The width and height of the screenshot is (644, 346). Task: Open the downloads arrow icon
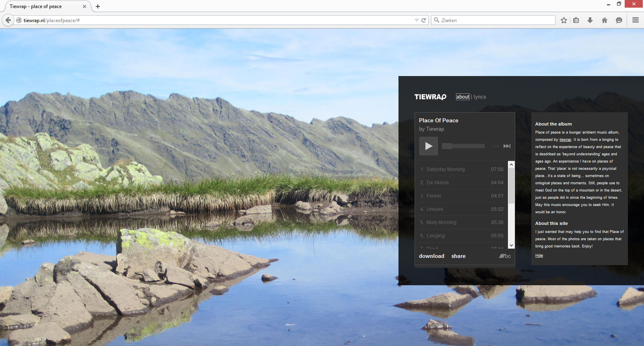coord(590,20)
